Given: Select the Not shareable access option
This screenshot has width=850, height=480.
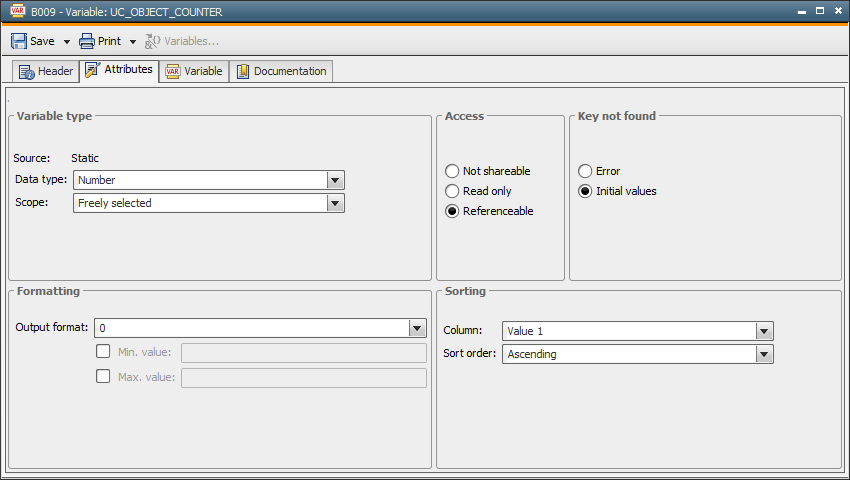Looking at the screenshot, I should click(453, 171).
